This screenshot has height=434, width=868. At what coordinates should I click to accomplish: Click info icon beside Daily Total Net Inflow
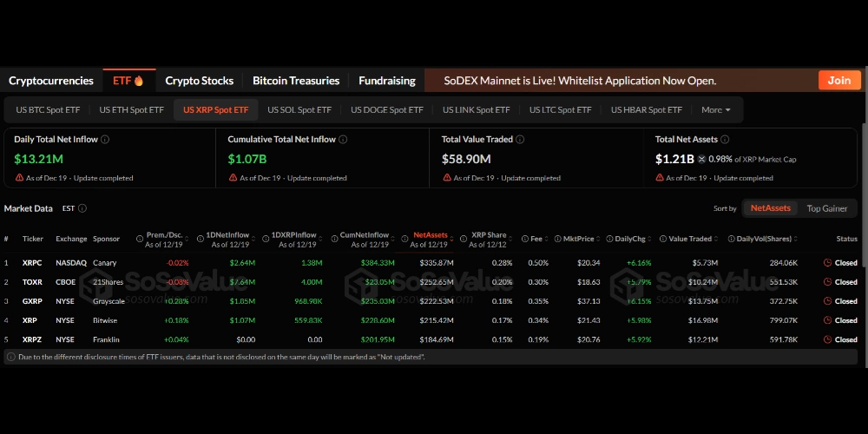click(105, 139)
